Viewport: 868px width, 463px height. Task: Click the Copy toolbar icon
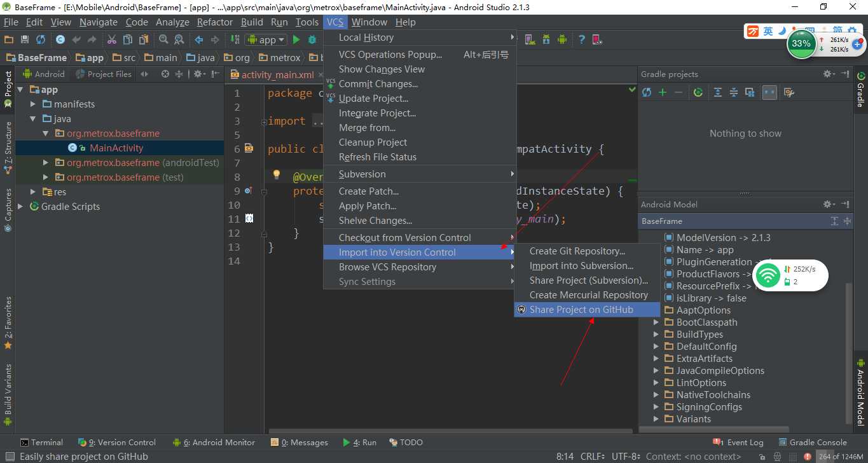(128, 39)
